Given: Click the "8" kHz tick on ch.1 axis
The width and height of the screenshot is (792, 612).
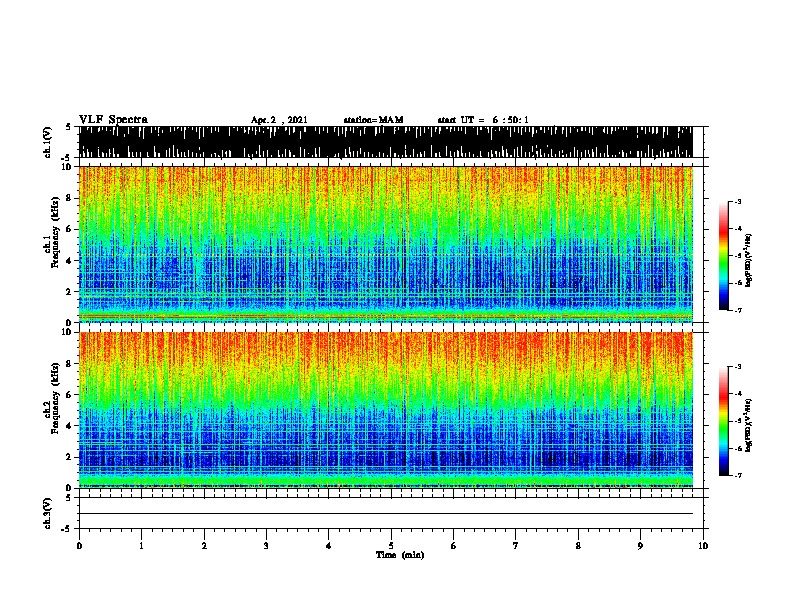Looking at the screenshot, I should (x=70, y=198).
